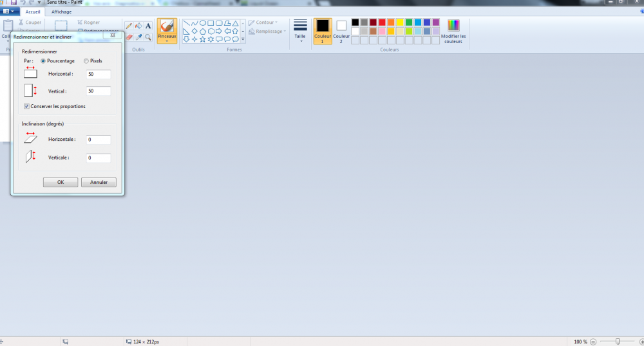Image resolution: width=644 pixels, height=346 pixels.
Task: Select the up arrow shape
Action: click(235, 31)
